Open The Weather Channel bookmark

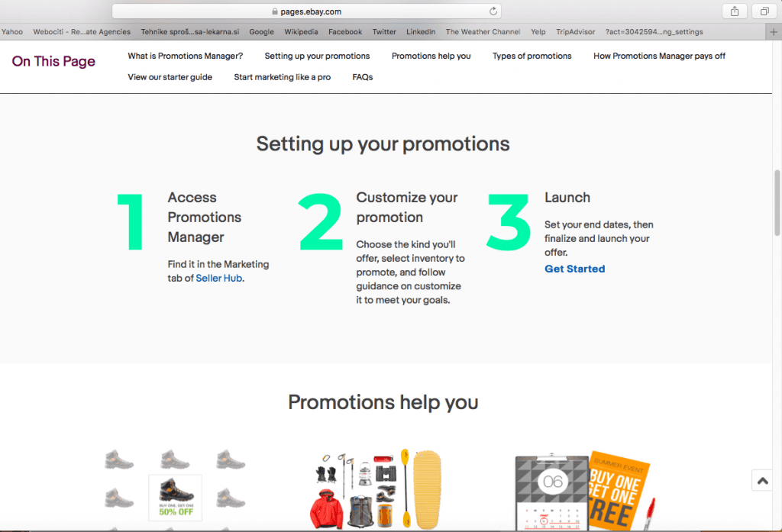483,32
